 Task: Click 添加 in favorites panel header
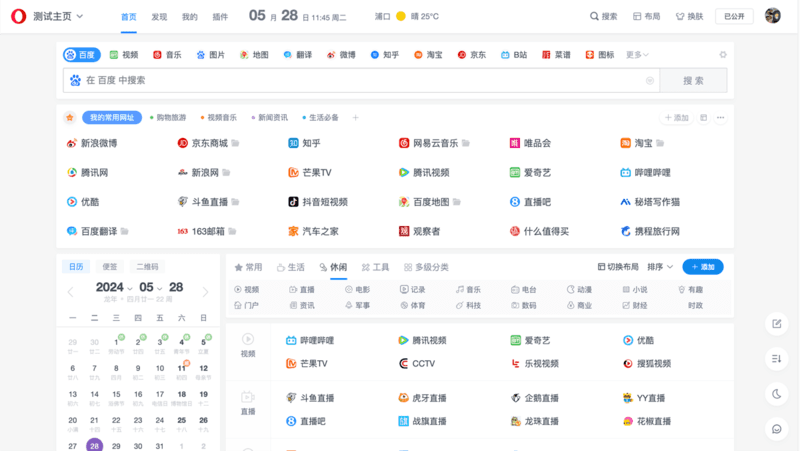[x=677, y=118]
